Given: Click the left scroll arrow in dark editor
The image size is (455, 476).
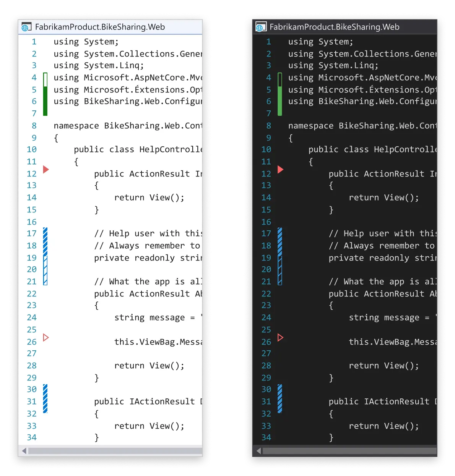Looking at the screenshot, I should pos(258,451).
